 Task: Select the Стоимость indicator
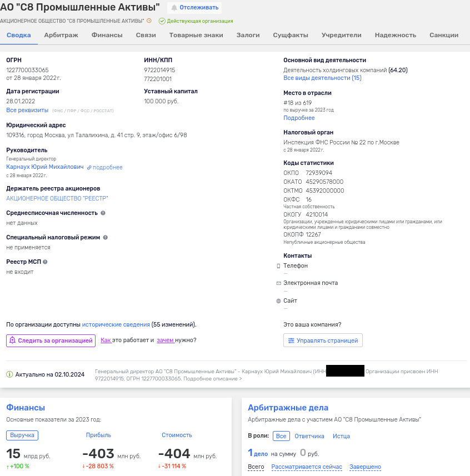(177, 435)
